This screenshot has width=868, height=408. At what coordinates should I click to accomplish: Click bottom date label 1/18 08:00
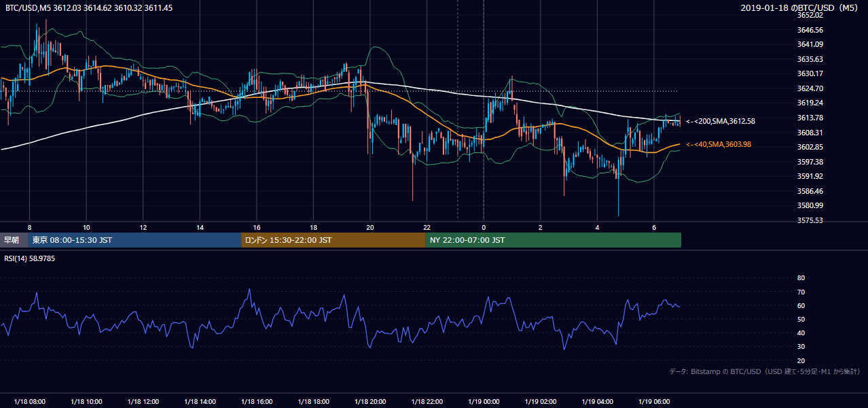tap(29, 401)
